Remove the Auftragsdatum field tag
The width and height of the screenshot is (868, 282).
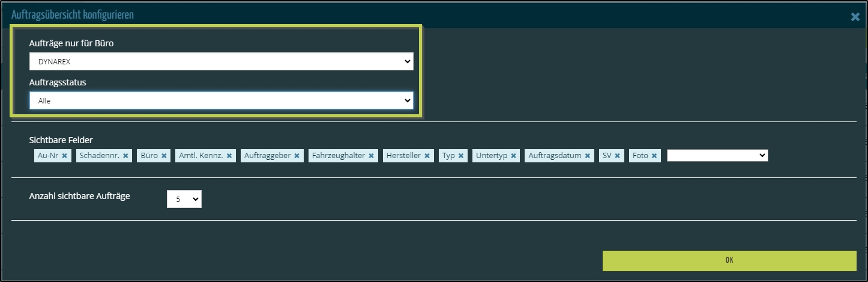(588, 156)
